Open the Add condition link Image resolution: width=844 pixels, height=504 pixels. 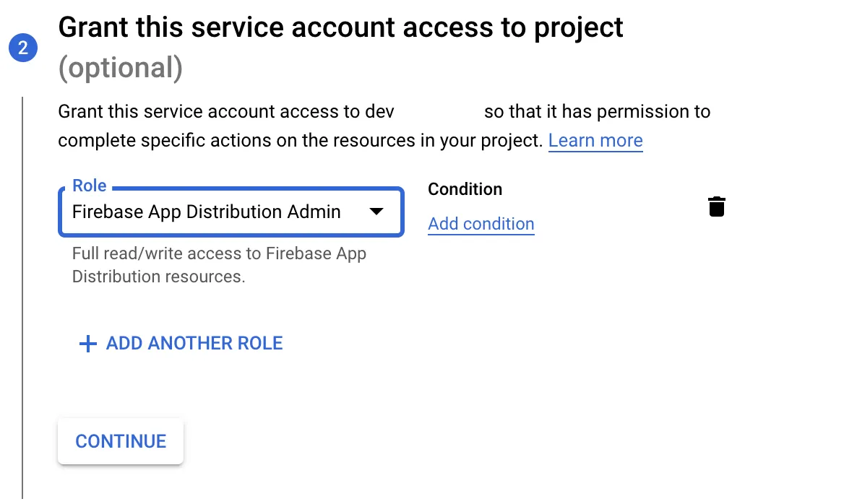pyautogui.click(x=481, y=224)
